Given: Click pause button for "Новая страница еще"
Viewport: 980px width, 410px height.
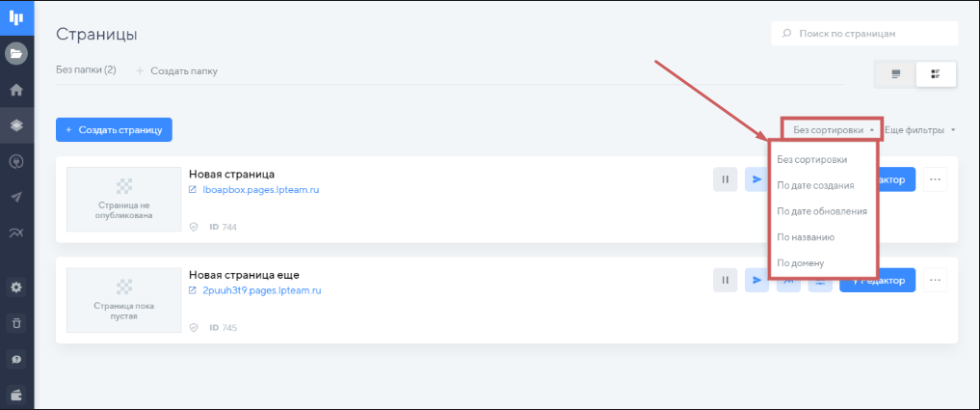Looking at the screenshot, I should [x=726, y=281].
